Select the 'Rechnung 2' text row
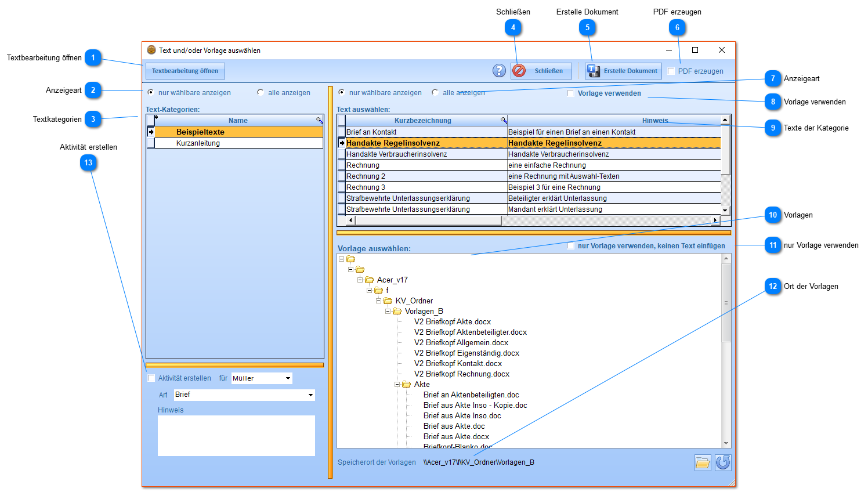 pyautogui.click(x=366, y=176)
